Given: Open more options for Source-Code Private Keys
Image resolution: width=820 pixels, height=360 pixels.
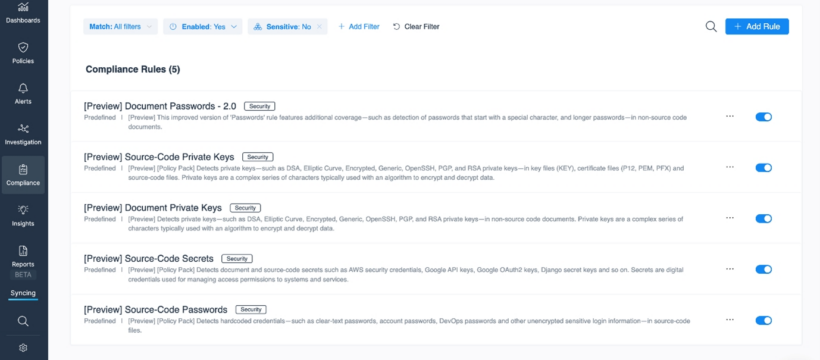Looking at the screenshot, I should (x=730, y=167).
